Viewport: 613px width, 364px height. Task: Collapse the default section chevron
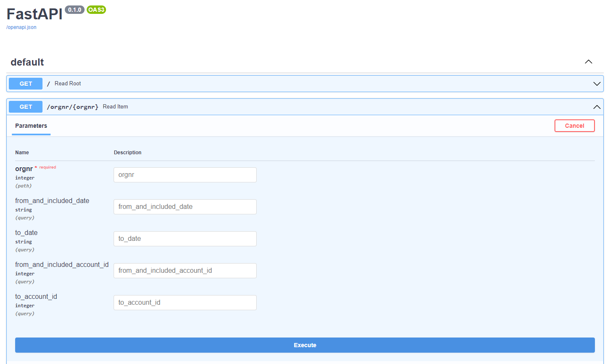(x=588, y=62)
